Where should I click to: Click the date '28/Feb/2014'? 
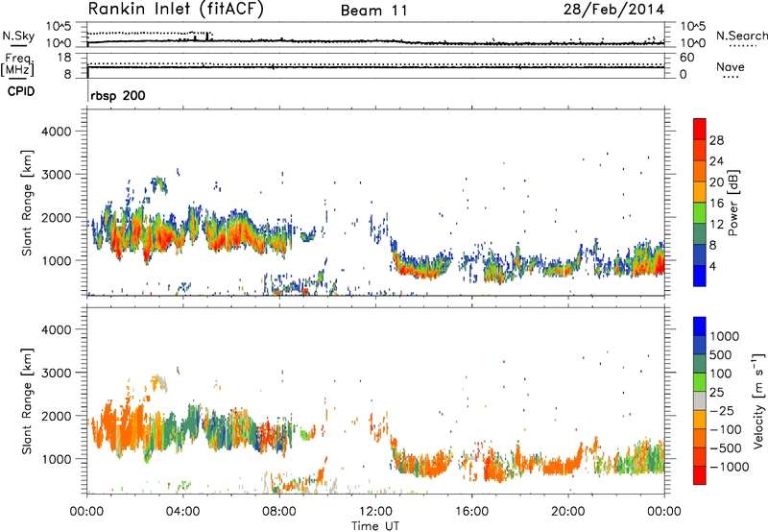point(614,10)
